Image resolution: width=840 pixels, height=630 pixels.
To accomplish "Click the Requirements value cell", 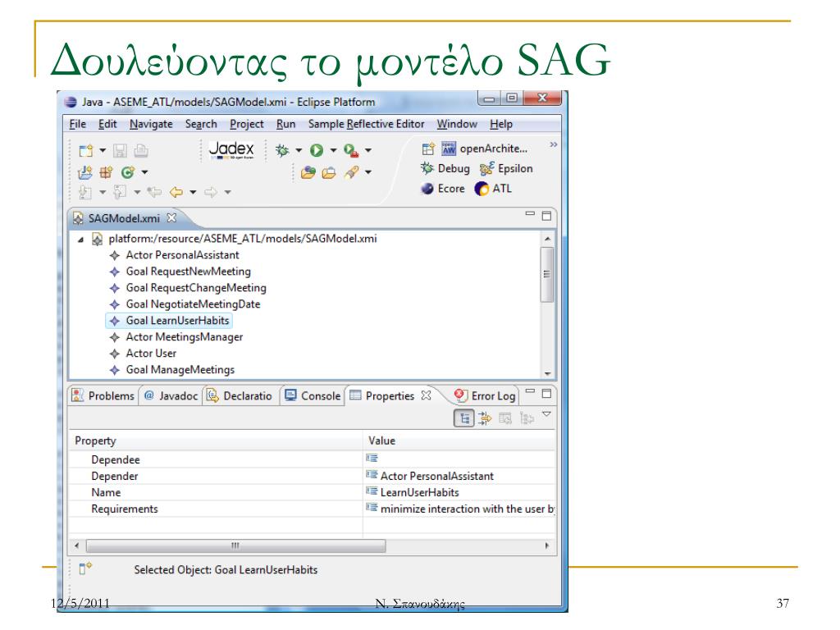I will click(x=459, y=509).
